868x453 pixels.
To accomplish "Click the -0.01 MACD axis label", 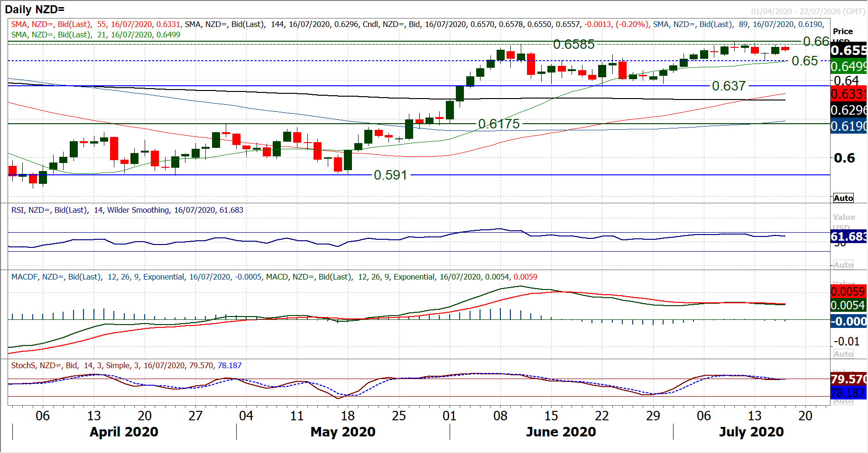I will point(847,341).
